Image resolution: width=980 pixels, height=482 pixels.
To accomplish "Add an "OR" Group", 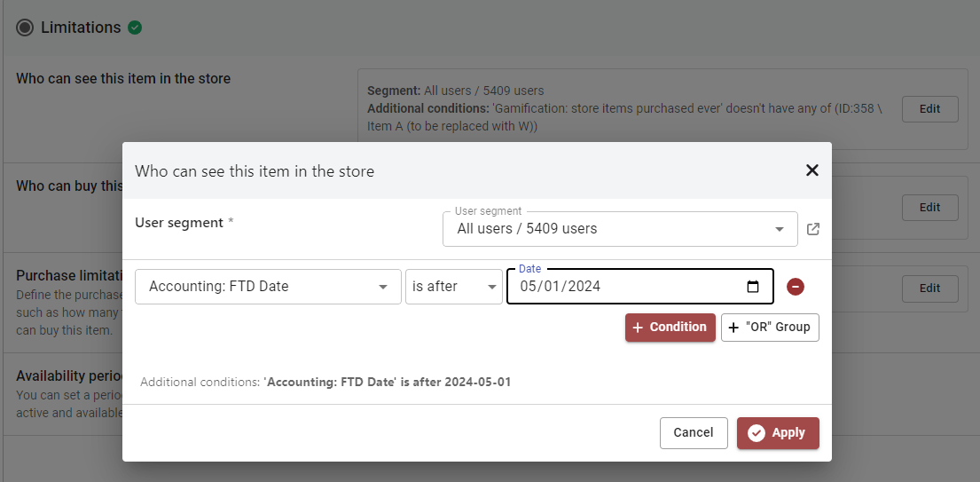I will (769, 327).
